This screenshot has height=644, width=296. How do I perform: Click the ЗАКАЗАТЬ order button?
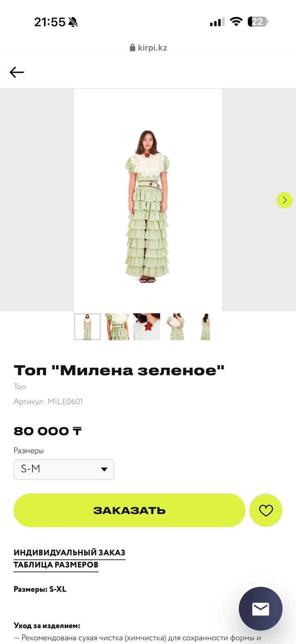(129, 510)
